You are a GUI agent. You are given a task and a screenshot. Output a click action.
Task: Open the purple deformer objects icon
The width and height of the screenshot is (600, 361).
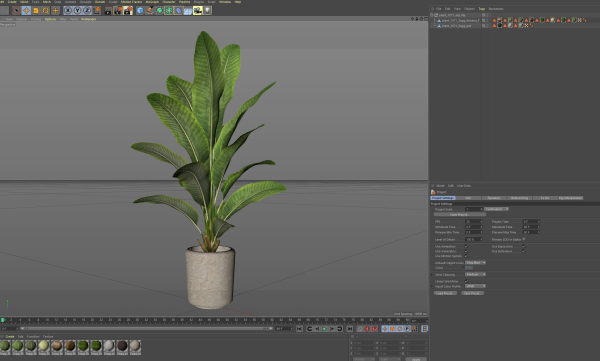tap(178, 10)
